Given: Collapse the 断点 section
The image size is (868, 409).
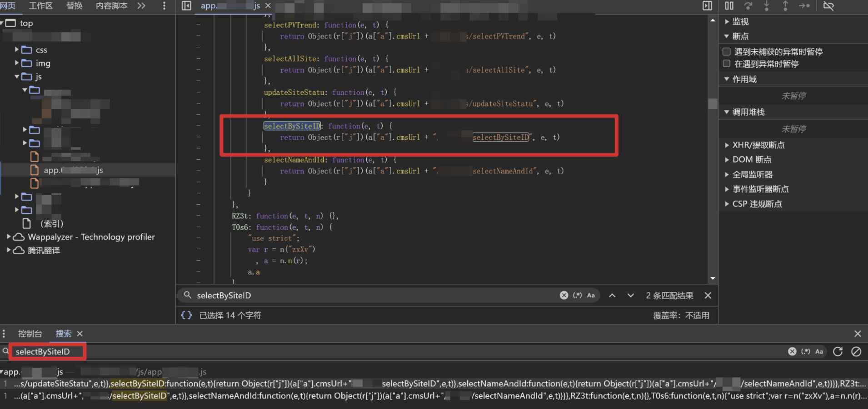Looking at the screenshot, I should point(727,36).
